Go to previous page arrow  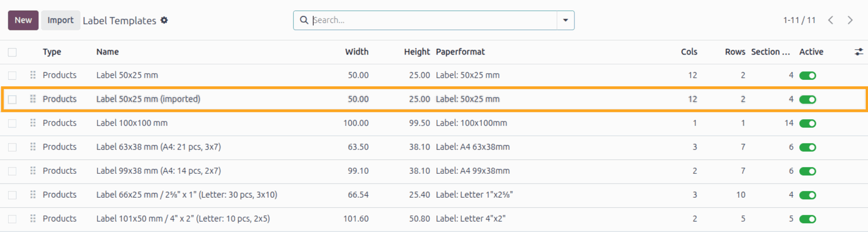[x=830, y=20]
